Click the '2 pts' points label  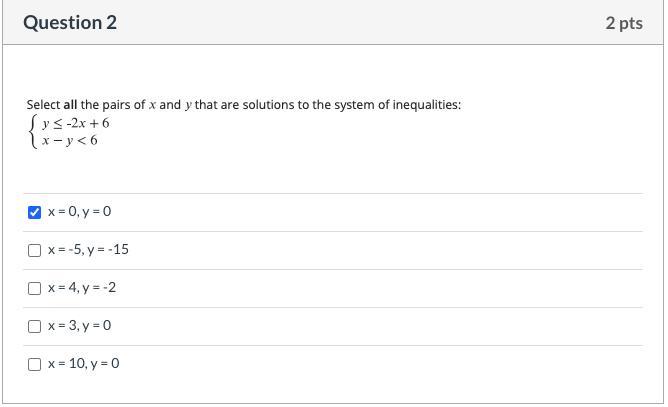click(623, 22)
